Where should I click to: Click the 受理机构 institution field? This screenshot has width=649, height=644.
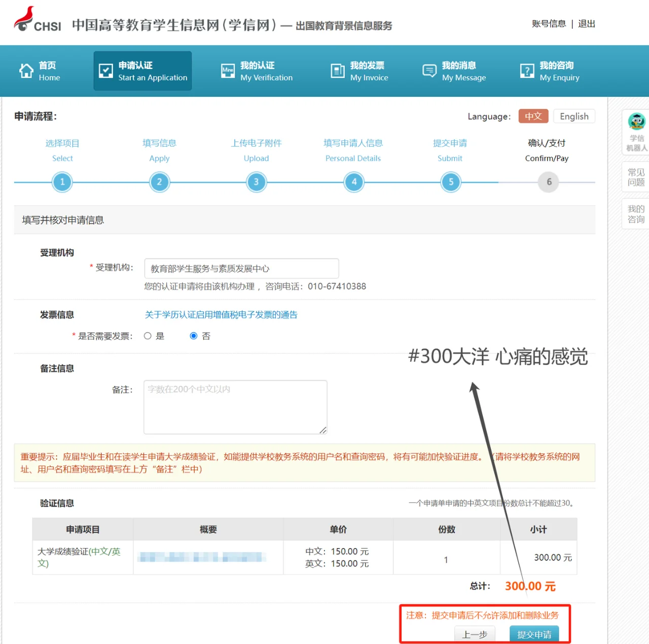point(241,268)
